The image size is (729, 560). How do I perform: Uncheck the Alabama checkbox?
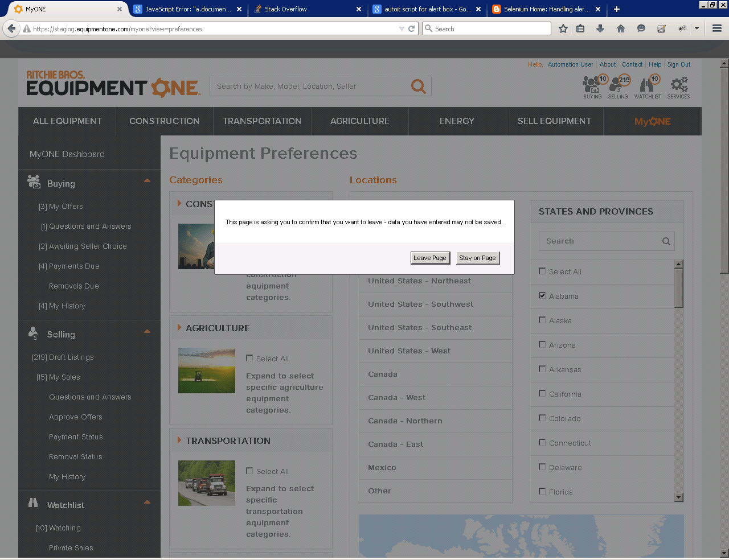[542, 295]
